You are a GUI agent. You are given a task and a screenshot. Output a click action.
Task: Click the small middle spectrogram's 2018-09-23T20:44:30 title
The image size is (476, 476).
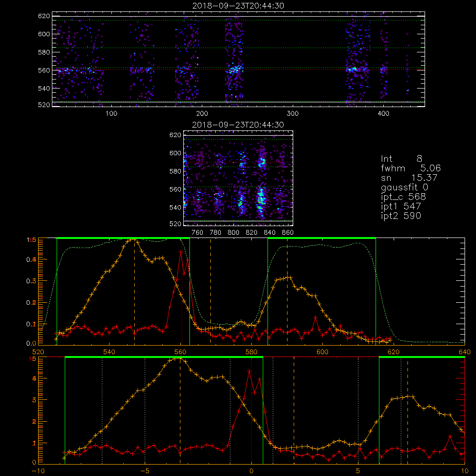point(238,125)
